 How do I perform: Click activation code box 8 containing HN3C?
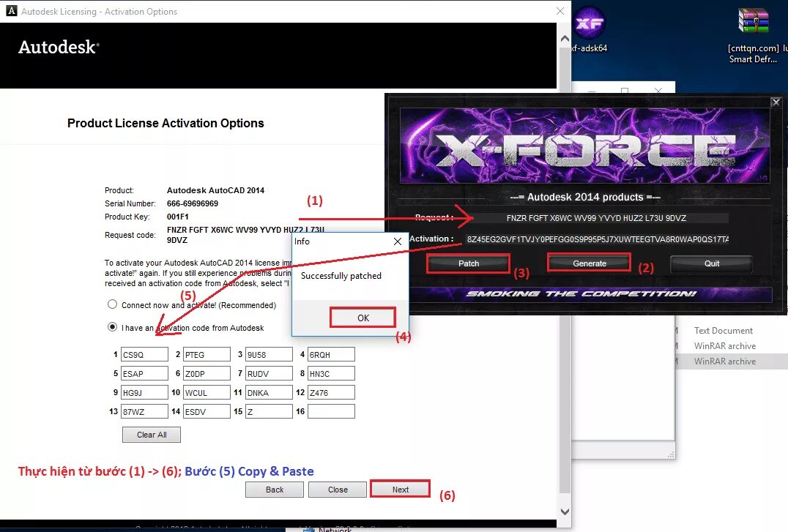(331, 373)
